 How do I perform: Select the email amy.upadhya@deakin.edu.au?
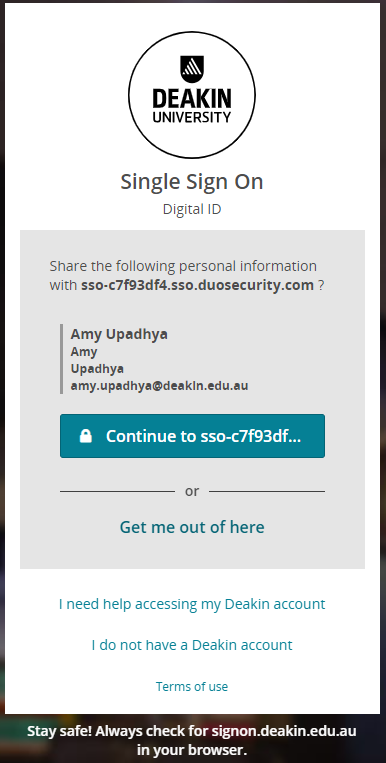click(159, 386)
